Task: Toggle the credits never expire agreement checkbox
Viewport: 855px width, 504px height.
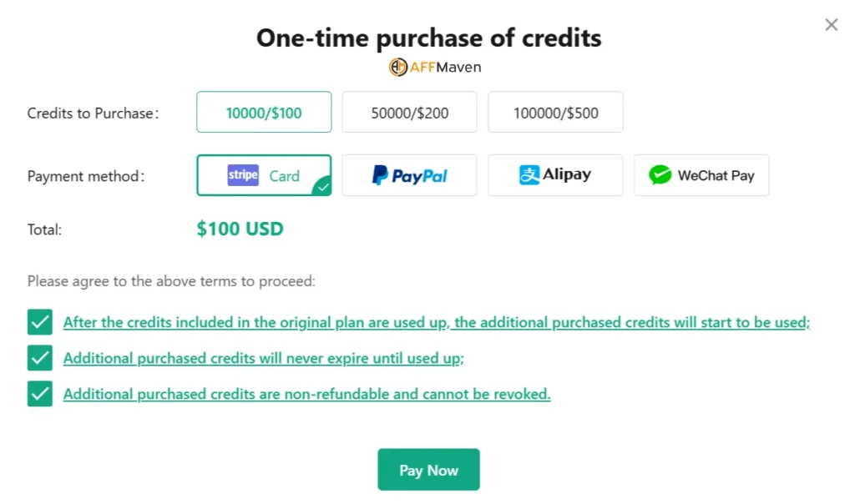Action: pyautogui.click(x=40, y=357)
